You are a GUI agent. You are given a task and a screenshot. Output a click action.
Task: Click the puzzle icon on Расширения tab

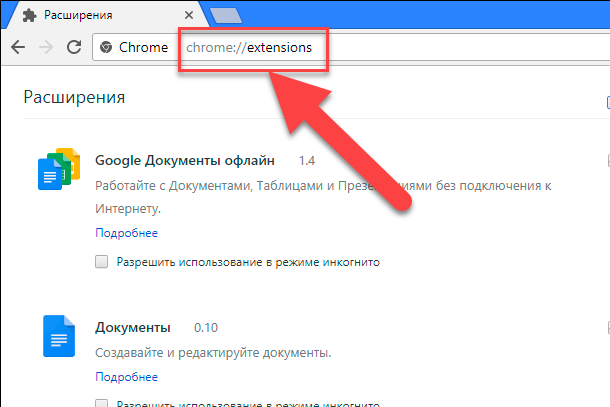click(x=30, y=16)
